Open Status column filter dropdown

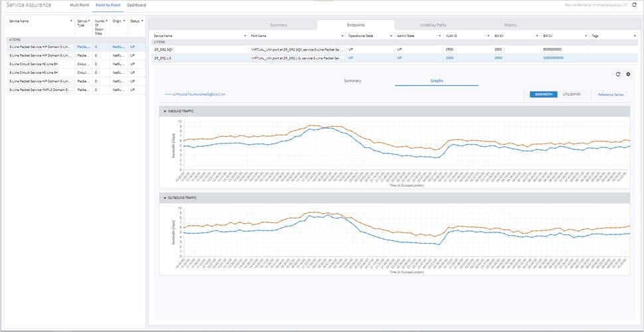click(142, 21)
